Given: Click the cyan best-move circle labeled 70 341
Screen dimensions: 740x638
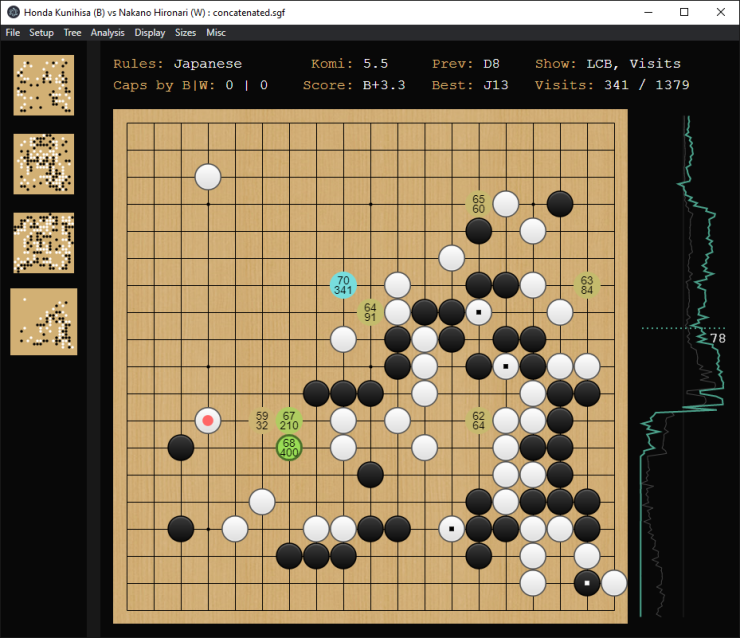Looking at the screenshot, I should (343, 285).
